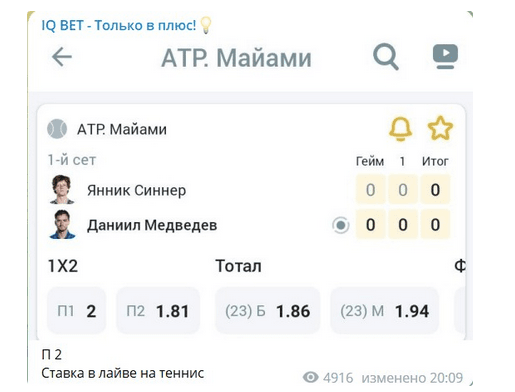Click the eye views counter icon
The image size is (515, 392).
click(x=310, y=378)
